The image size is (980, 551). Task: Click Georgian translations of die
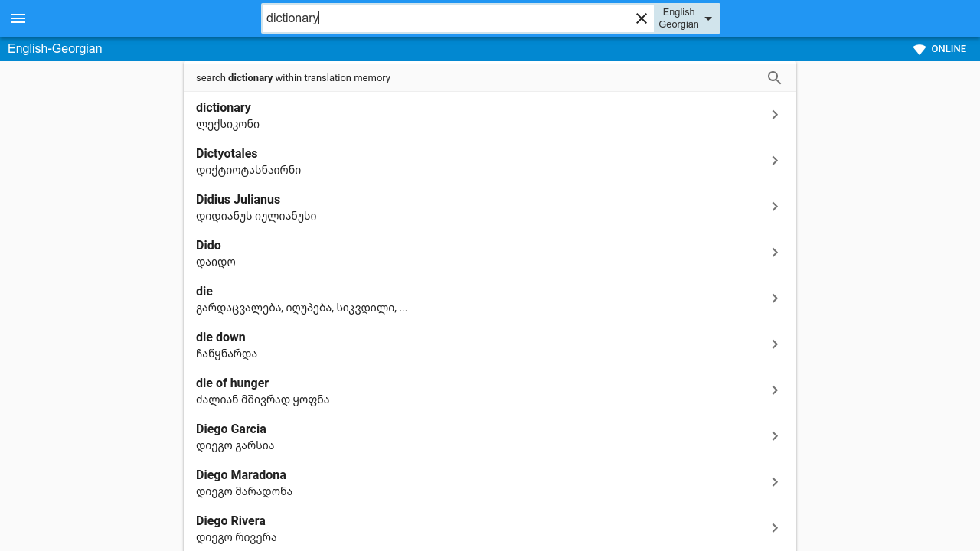302,308
